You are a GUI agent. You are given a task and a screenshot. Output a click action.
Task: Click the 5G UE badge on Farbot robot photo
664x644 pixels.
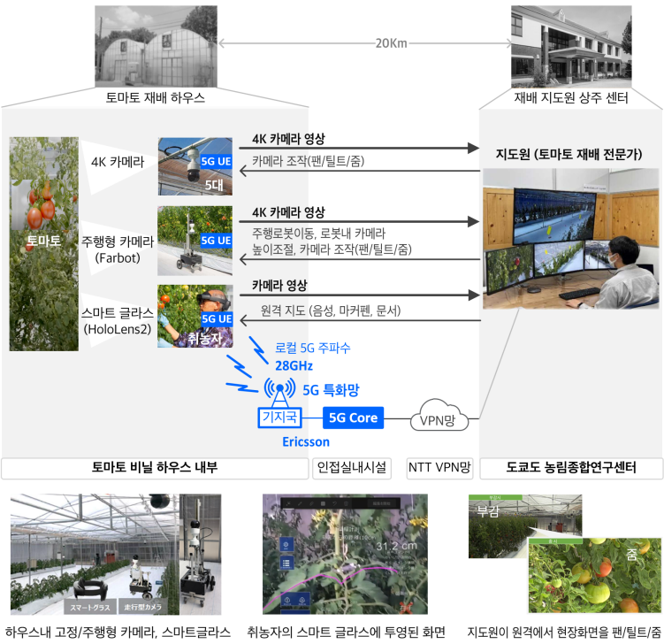pyautogui.click(x=216, y=241)
